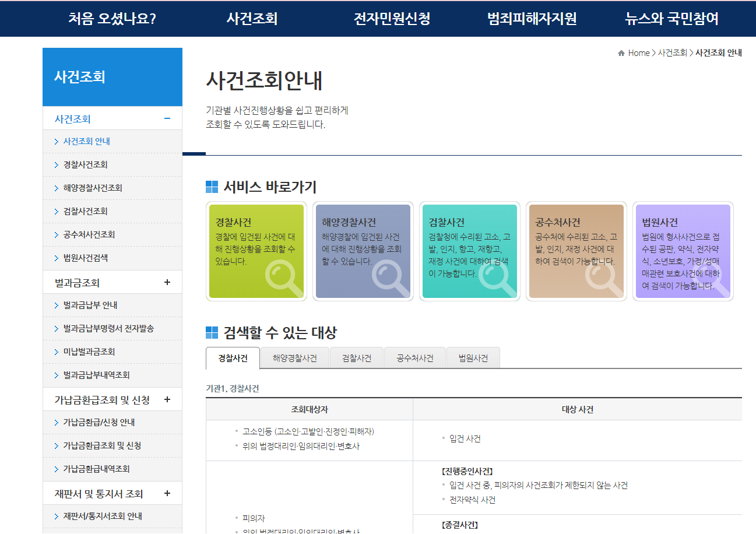This screenshot has height=534, width=756.
Task: Click 사건조회 in the breadcrumb trail
Action: [671, 52]
